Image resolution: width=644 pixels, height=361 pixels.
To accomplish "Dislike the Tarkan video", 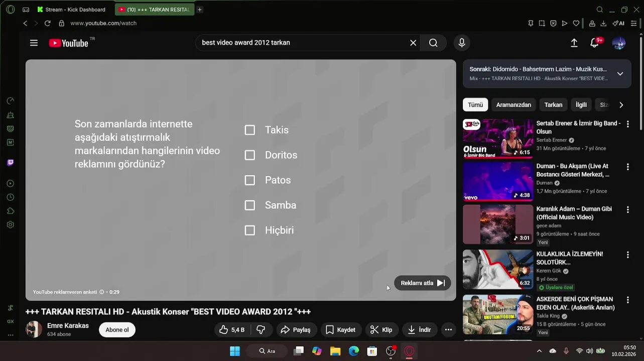I will [x=261, y=329].
